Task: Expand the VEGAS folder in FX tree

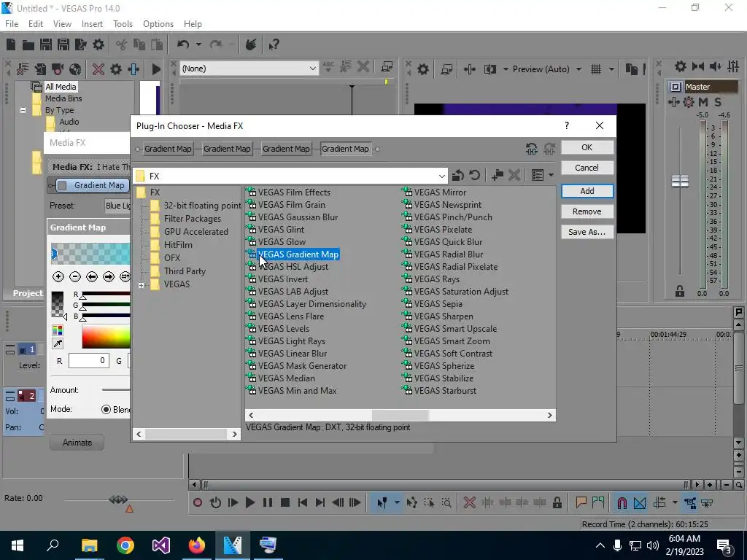Action: pos(141,285)
